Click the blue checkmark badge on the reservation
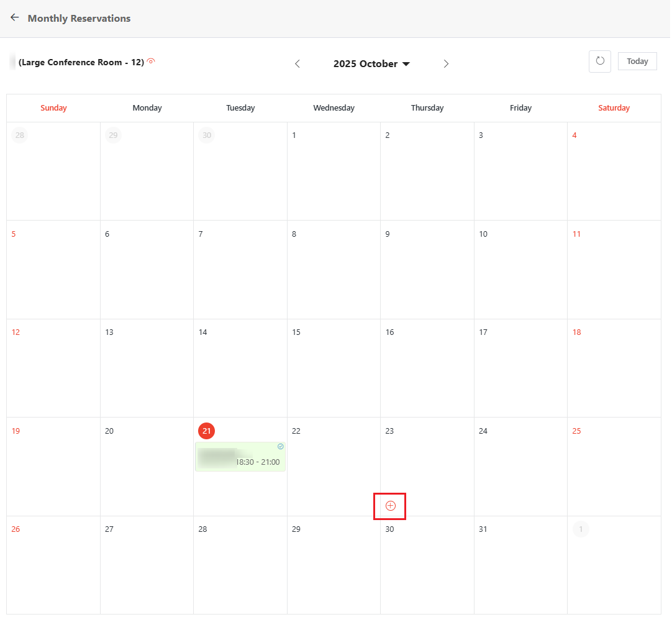This screenshot has height=617, width=672. (x=280, y=446)
